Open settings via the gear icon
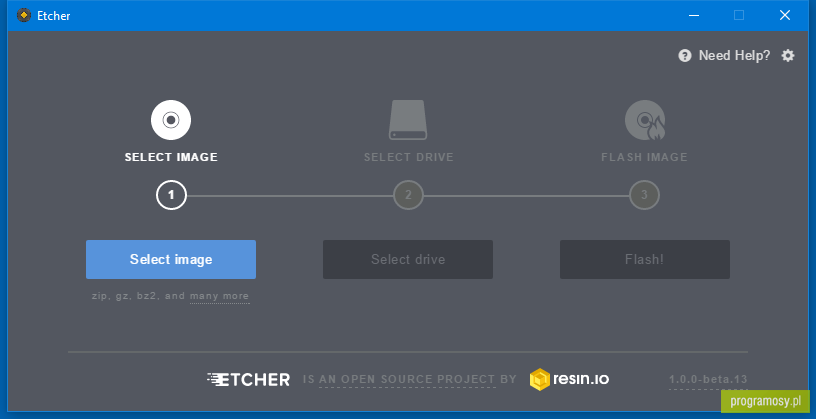This screenshot has width=816, height=419. pos(788,56)
